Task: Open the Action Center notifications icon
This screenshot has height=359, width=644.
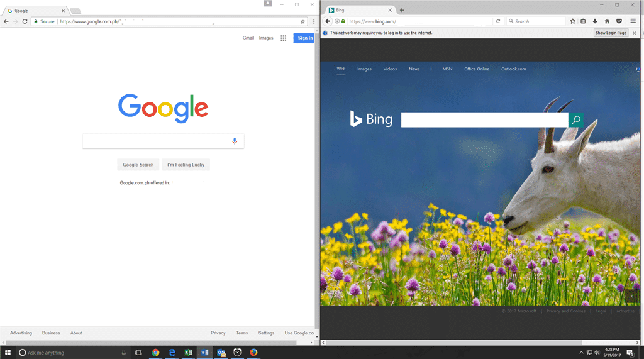Action: (630, 353)
